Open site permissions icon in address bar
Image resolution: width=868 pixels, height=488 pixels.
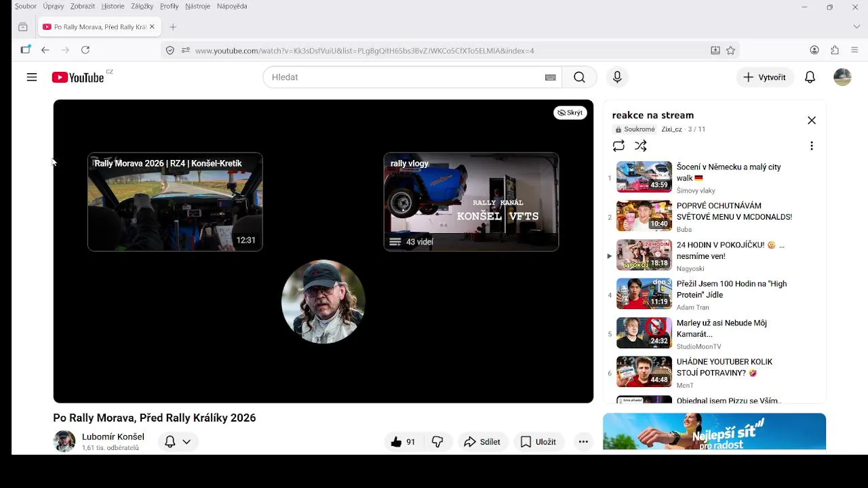pyautogui.click(x=185, y=50)
